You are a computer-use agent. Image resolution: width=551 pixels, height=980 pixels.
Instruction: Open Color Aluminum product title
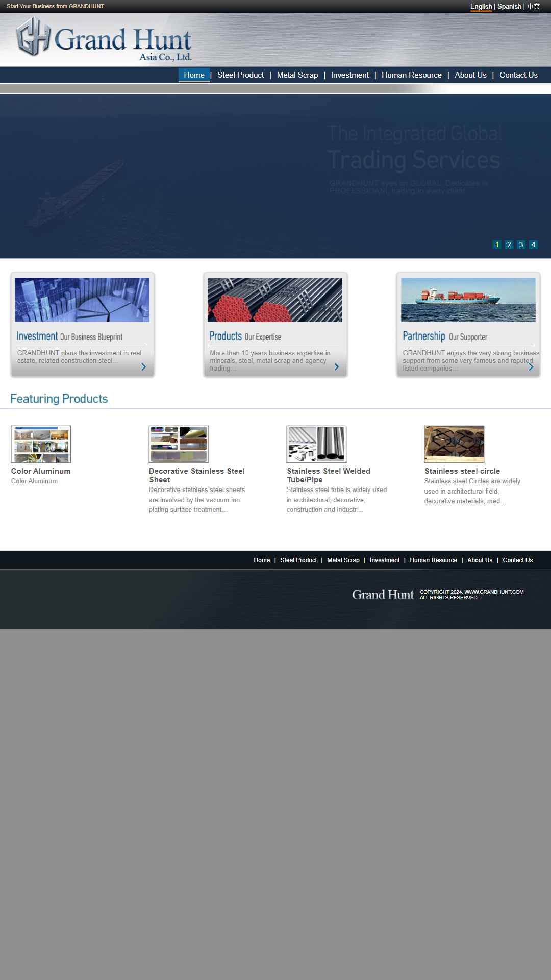click(x=41, y=471)
